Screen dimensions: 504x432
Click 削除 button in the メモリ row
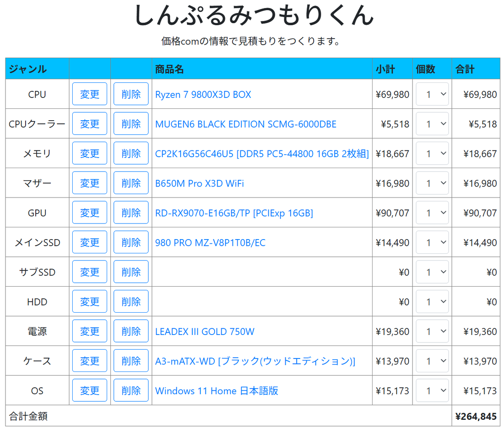coord(131,153)
